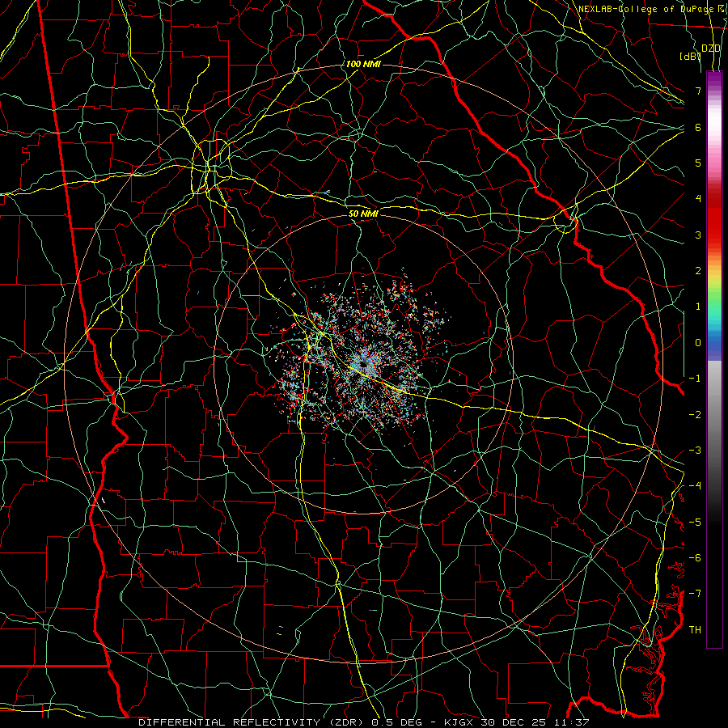
Task: Click the "6" value on the color scale
Action: tap(698, 127)
